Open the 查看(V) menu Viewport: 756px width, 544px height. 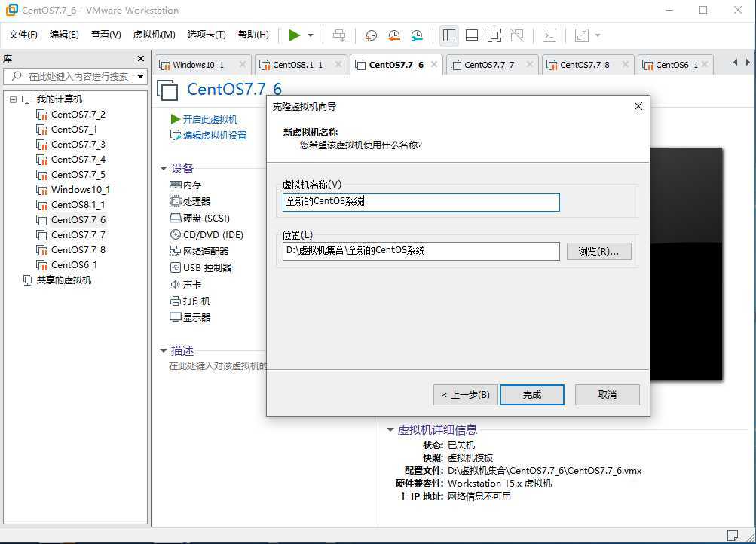click(x=106, y=34)
